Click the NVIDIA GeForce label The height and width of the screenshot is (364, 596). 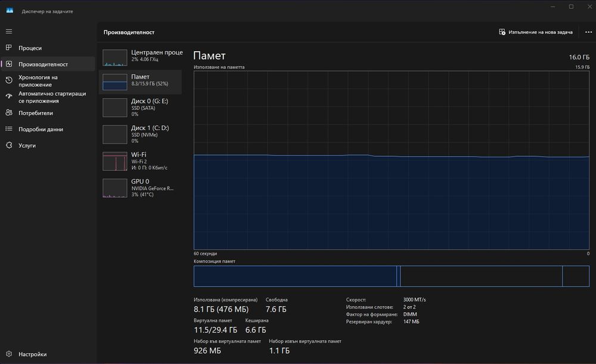tap(153, 188)
